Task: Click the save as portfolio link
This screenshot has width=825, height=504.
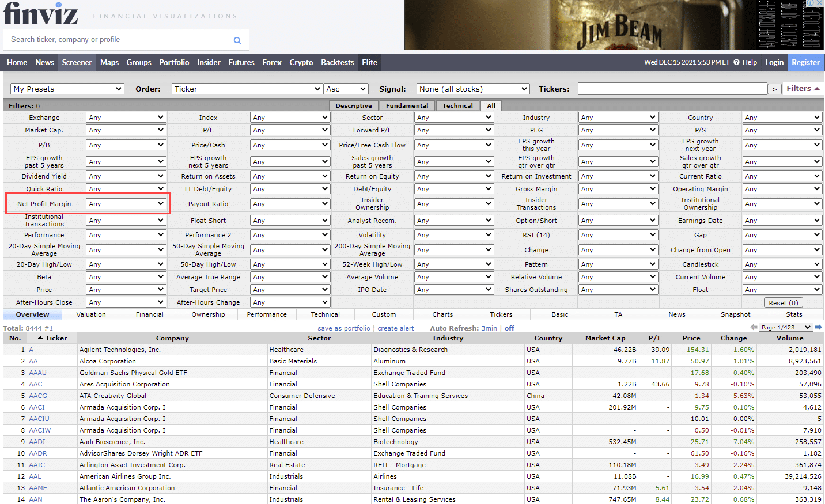Action: click(344, 328)
